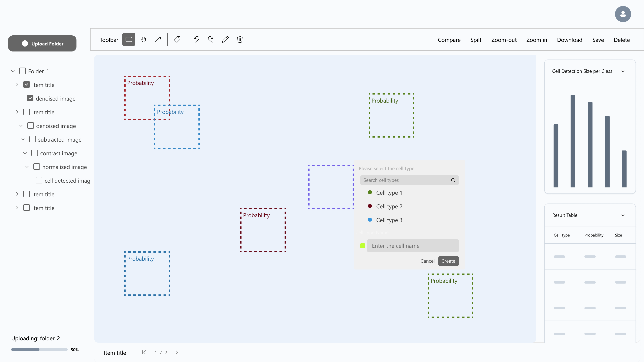644x362 pixels.
Task: Click the green cell color swatch
Action: [362, 246]
